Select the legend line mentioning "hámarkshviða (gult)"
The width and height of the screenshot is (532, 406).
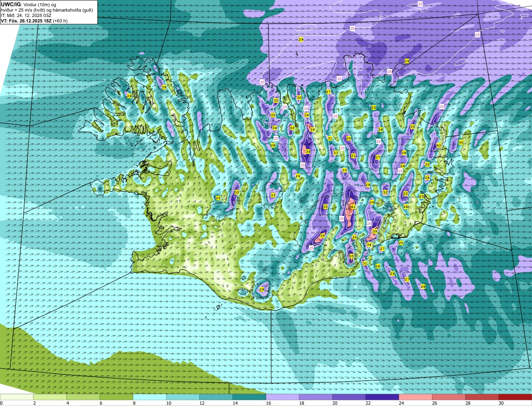coord(47,10)
